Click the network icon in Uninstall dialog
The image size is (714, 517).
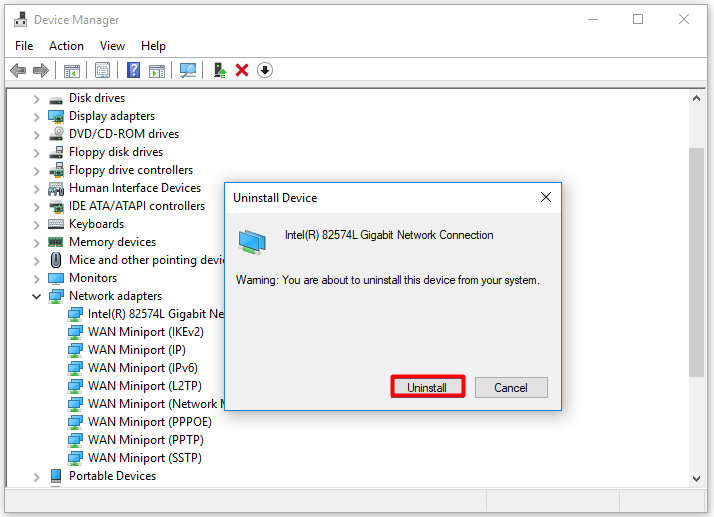pyautogui.click(x=252, y=241)
